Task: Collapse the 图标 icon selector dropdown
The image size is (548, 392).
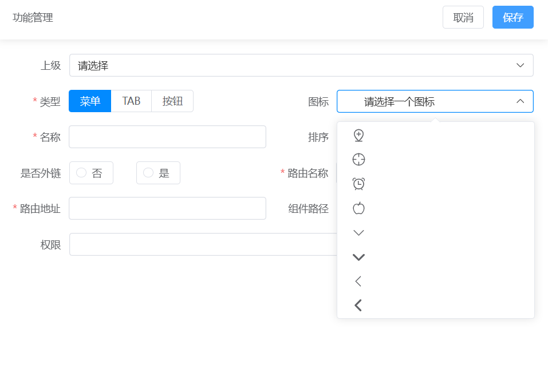Action: [435, 101]
